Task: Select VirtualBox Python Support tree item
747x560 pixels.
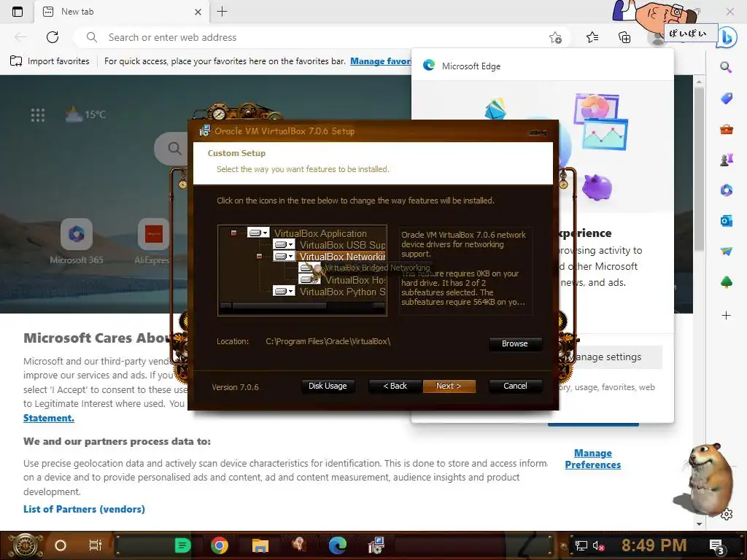Action: [x=342, y=292]
